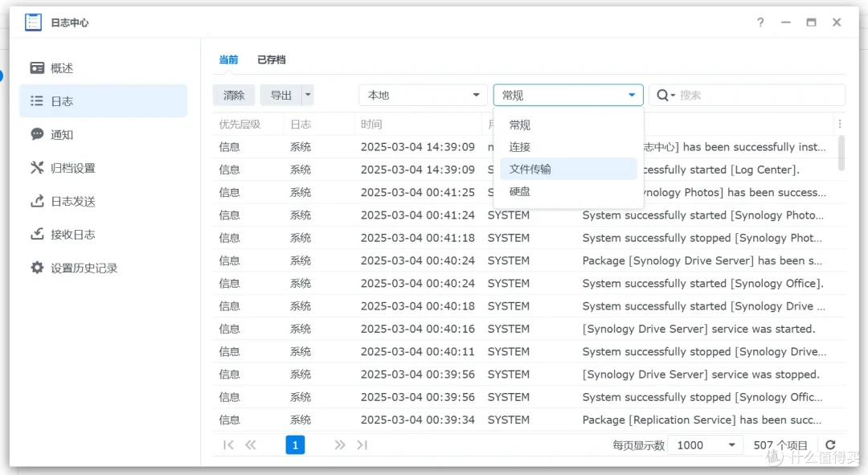This screenshot has width=868, height=475.
Task: Switch to the 当前 tab
Action: pos(228,59)
